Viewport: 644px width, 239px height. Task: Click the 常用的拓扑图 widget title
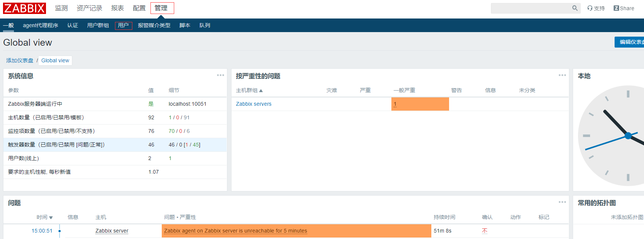596,203
